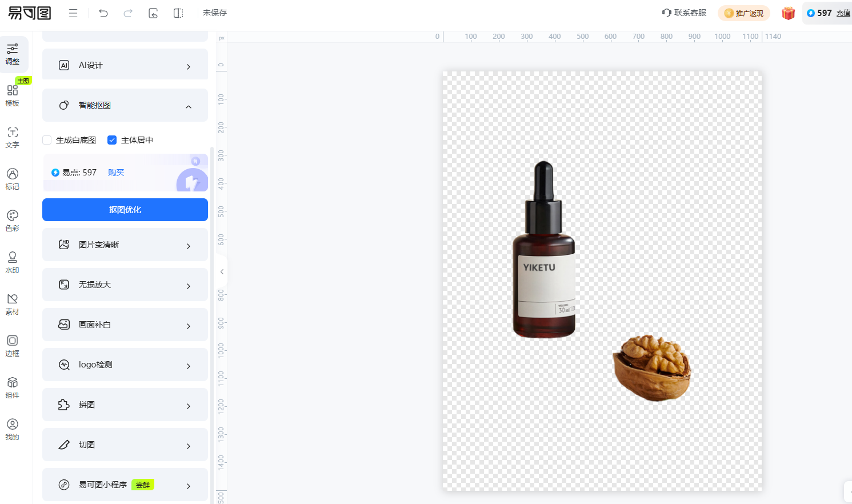Click the AI设计 panel icon
852x504 pixels.
64,65
